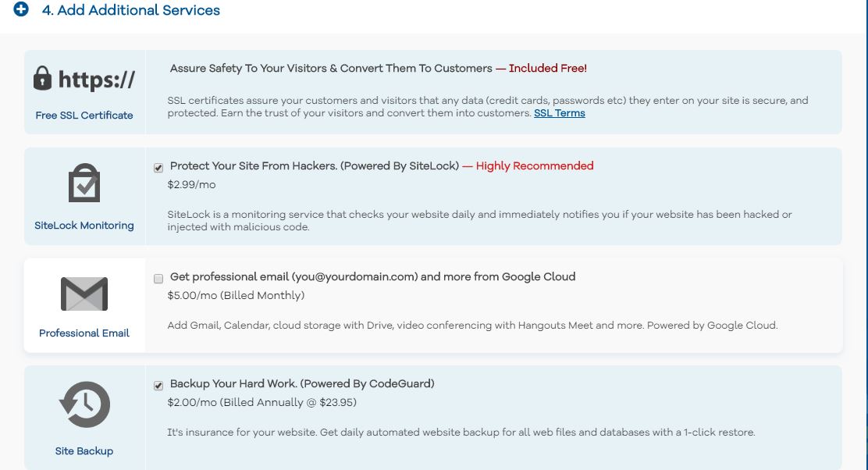
Task: Enable the Google Cloud professional email checkbox
Action: (x=158, y=279)
